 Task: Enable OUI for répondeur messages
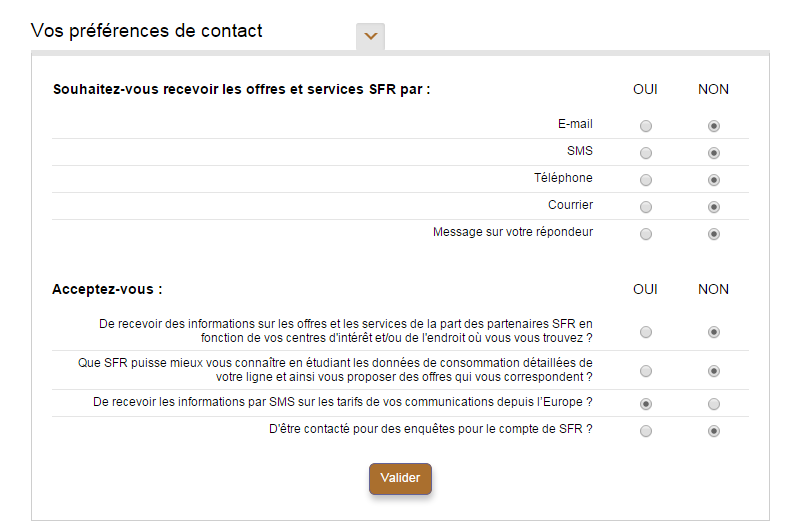646,234
